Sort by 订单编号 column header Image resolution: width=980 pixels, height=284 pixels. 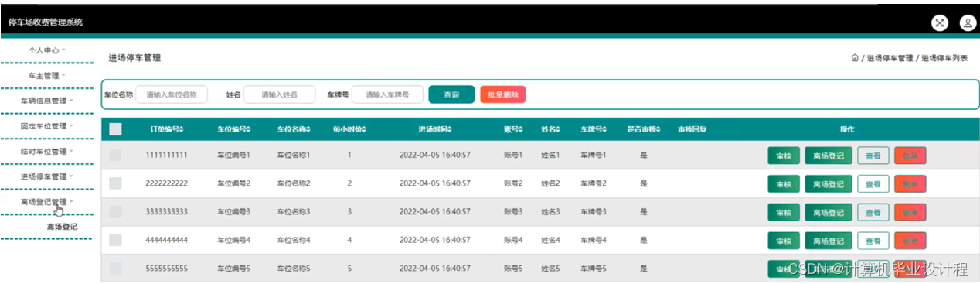coord(166,129)
